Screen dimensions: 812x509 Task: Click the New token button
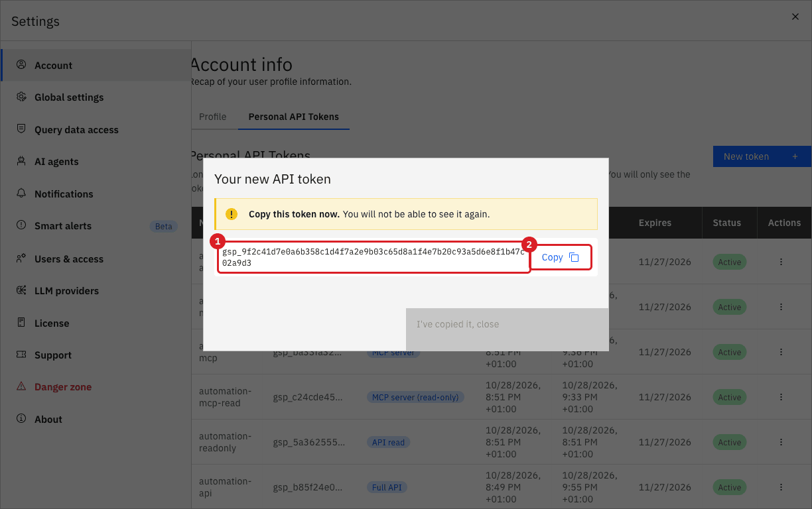coord(762,156)
